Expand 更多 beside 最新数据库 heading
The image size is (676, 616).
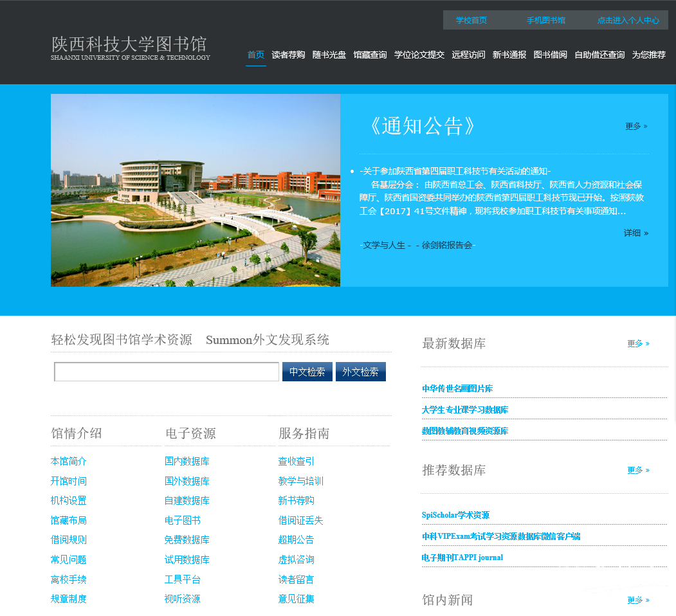pos(638,343)
